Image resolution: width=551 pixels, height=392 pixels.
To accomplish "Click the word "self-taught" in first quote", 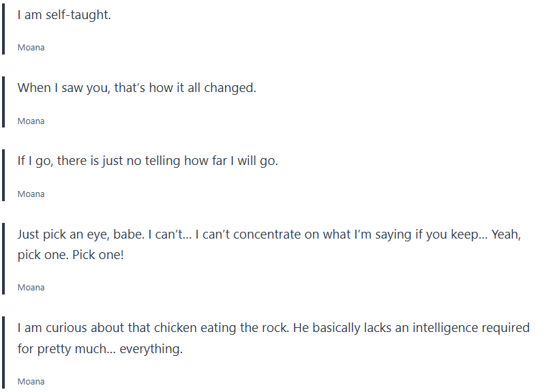I will pyautogui.click(x=78, y=15).
